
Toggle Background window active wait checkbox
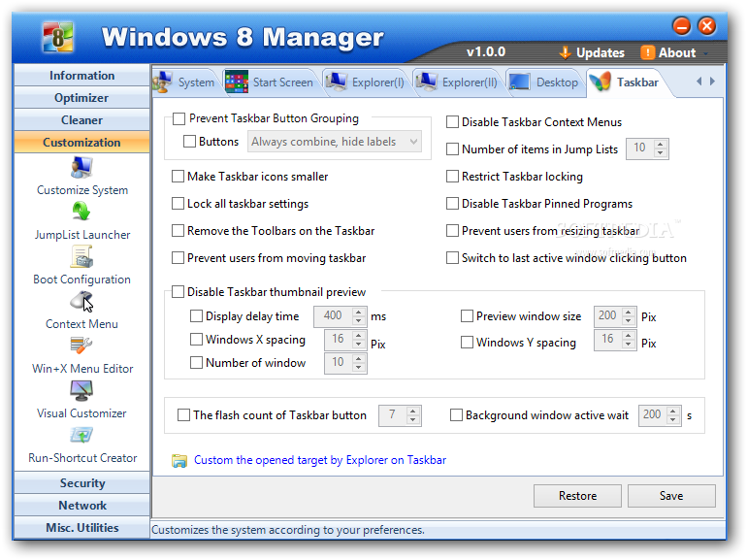pos(456,415)
